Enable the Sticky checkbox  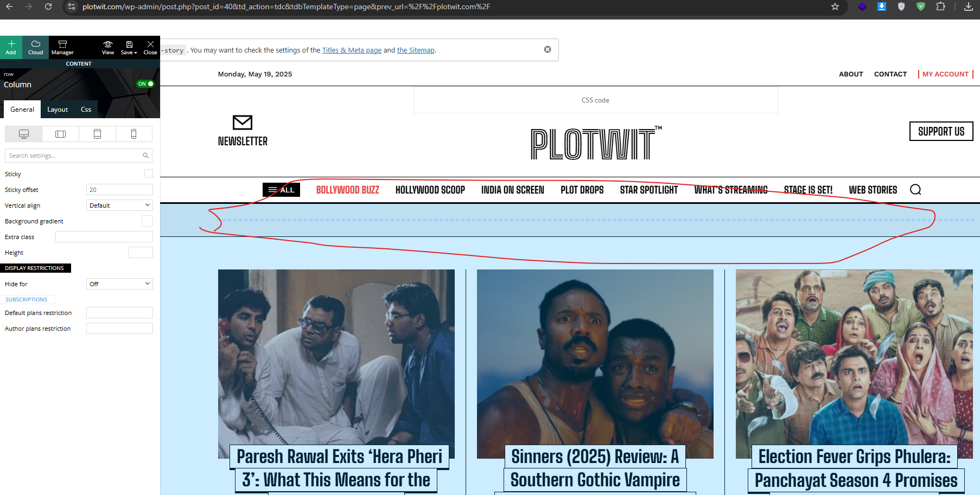click(x=149, y=173)
